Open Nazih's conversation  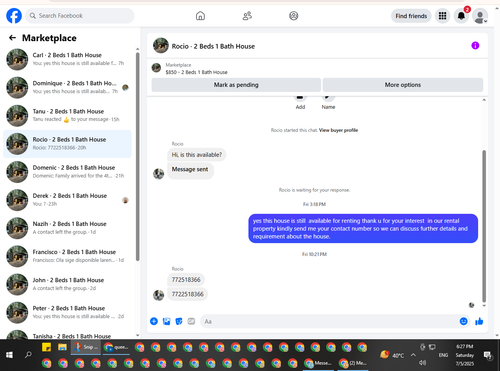[x=67, y=228]
